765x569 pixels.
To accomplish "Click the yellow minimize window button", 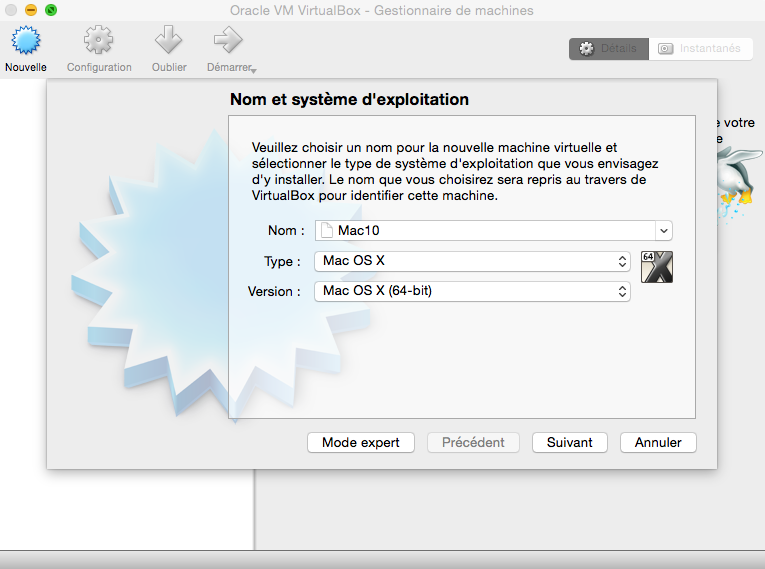I will (31, 10).
